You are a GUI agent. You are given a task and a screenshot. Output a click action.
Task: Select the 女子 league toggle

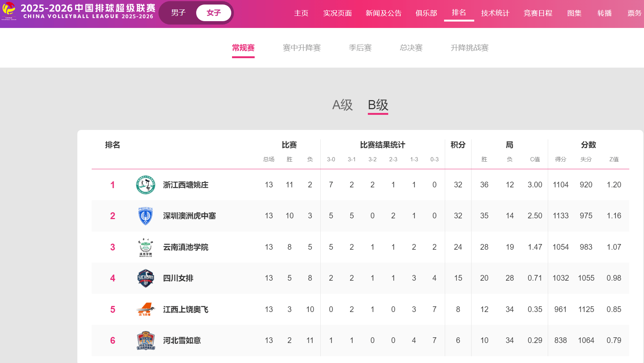point(214,13)
